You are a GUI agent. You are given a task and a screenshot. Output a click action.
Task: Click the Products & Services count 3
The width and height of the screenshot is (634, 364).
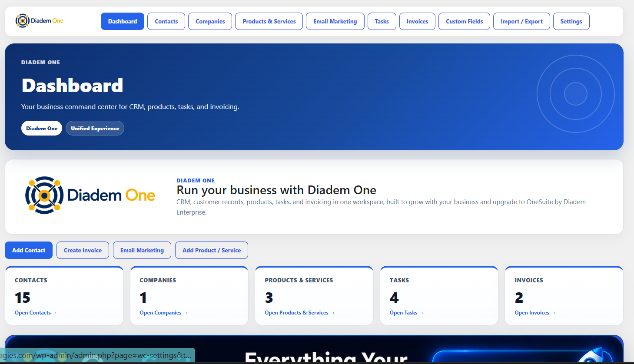pyautogui.click(x=269, y=298)
